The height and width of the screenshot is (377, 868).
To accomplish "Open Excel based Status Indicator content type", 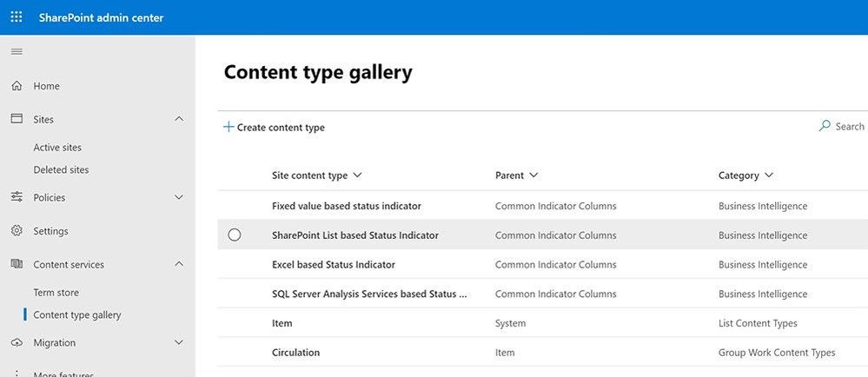I will tap(334, 265).
